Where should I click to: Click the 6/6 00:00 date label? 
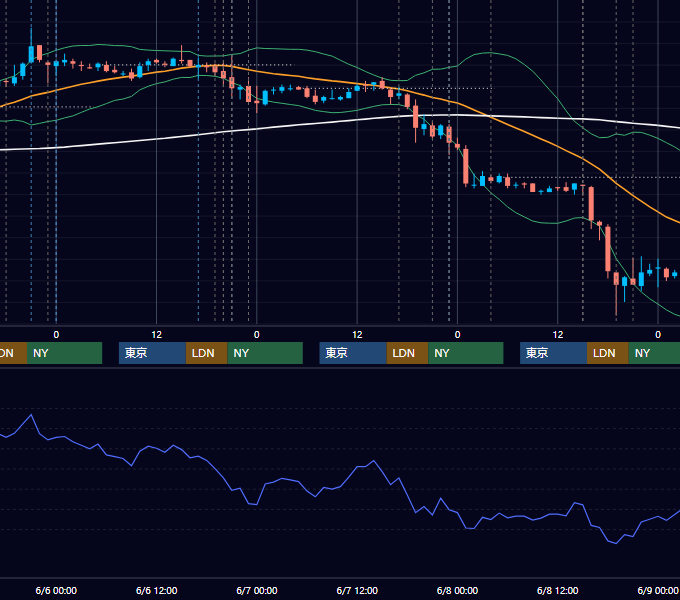coord(56,590)
